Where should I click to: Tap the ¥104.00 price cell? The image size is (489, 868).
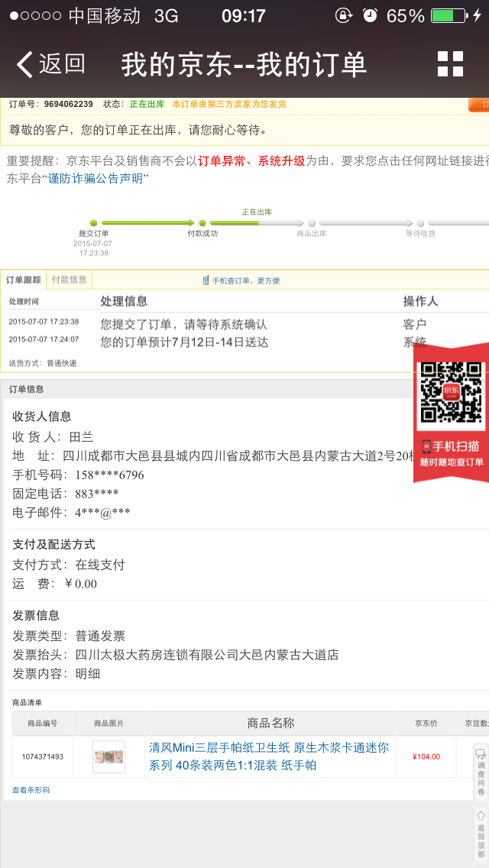pos(426,756)
